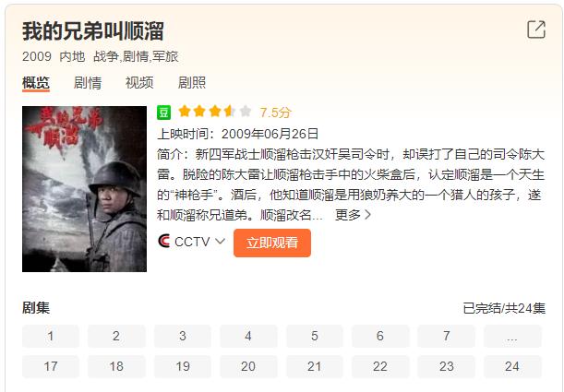This screenshot has height=392, width=564.
Task: Select episode 20
Action: (x=248, y=367)
